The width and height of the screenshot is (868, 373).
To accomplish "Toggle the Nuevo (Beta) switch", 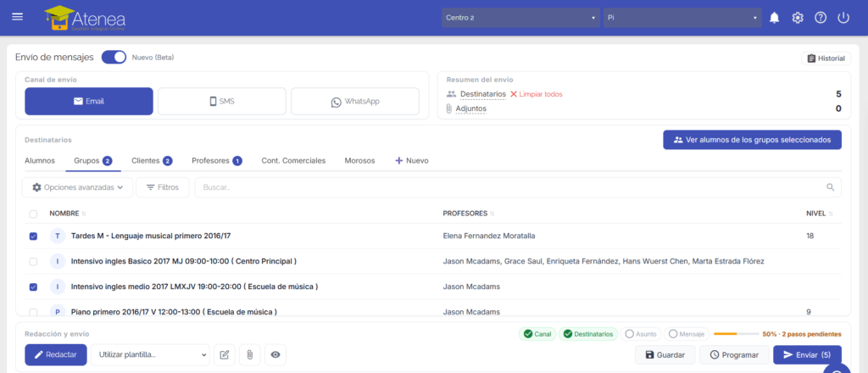I will (114, 57).
